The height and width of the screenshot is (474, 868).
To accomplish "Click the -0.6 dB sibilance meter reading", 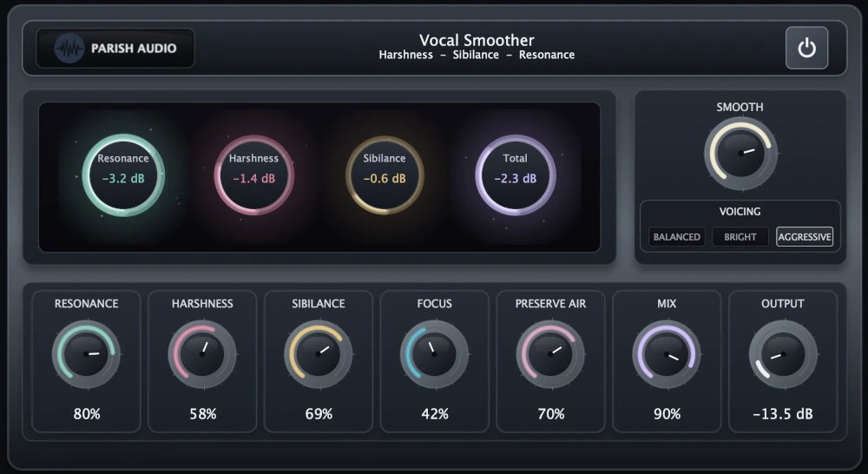I will click(385, 179).
